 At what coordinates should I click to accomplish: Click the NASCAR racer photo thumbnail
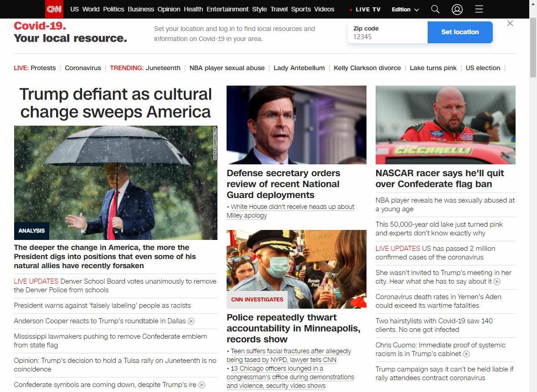(445, 125)
